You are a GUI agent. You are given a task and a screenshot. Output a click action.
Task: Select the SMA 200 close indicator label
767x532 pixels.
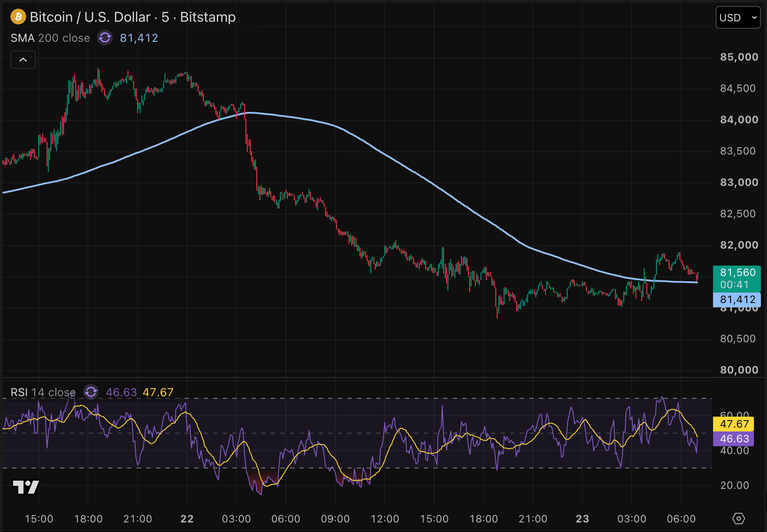50,38
